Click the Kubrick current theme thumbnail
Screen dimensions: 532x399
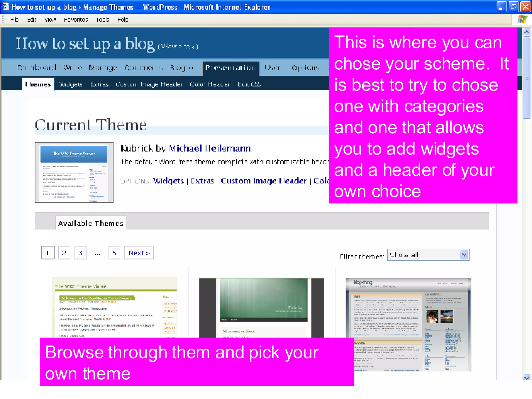(74, 172)
